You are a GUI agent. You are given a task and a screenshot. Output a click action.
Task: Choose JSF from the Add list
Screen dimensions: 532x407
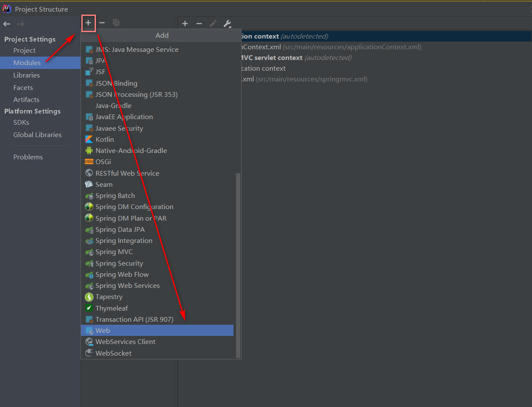tap(158, 72)
